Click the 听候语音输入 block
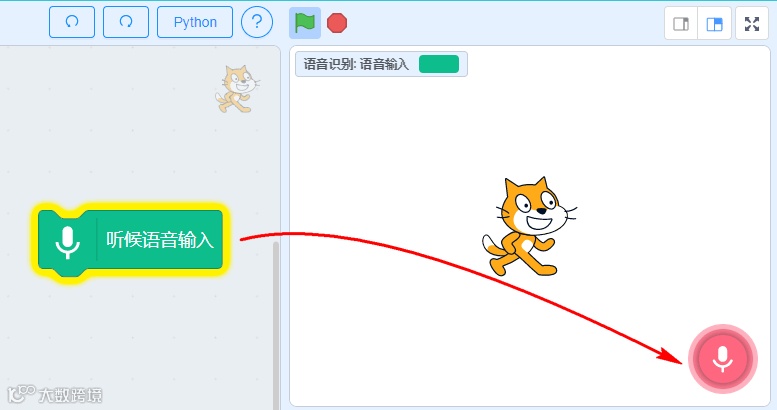 coord(130,242)
